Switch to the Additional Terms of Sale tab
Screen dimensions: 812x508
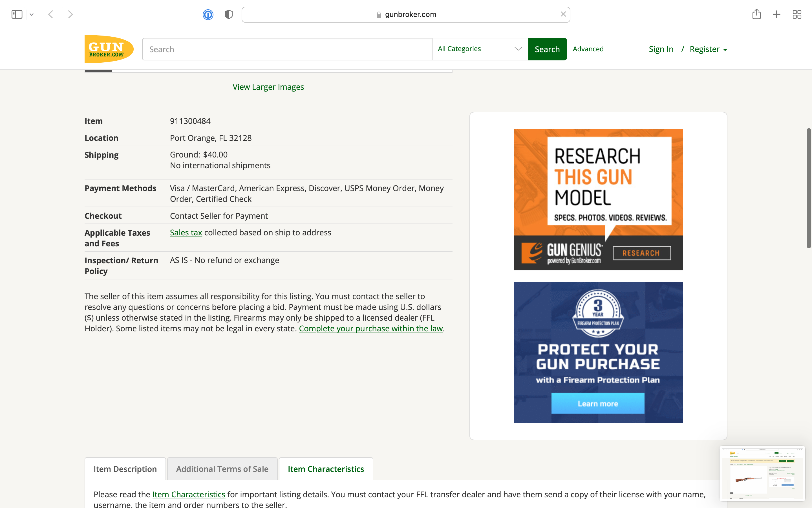[x=222, y=469]
